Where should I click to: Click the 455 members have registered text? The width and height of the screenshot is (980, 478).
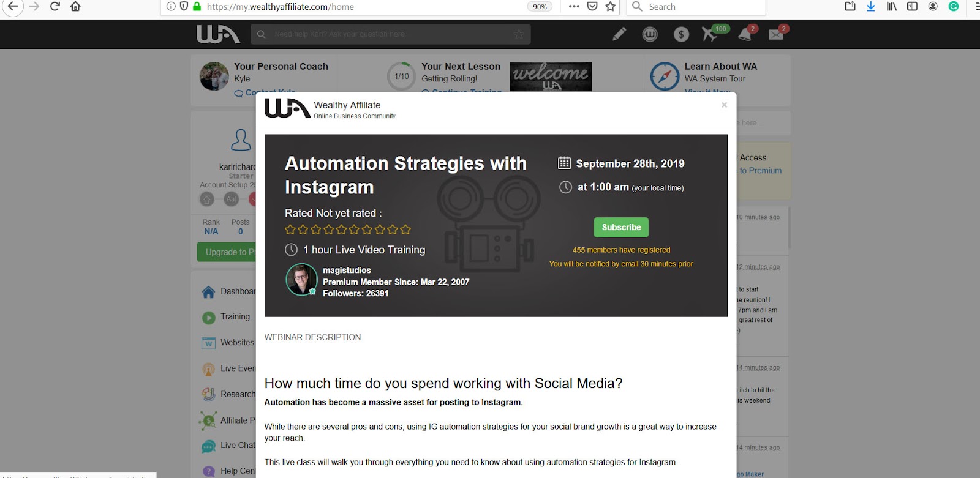point(621,250)
